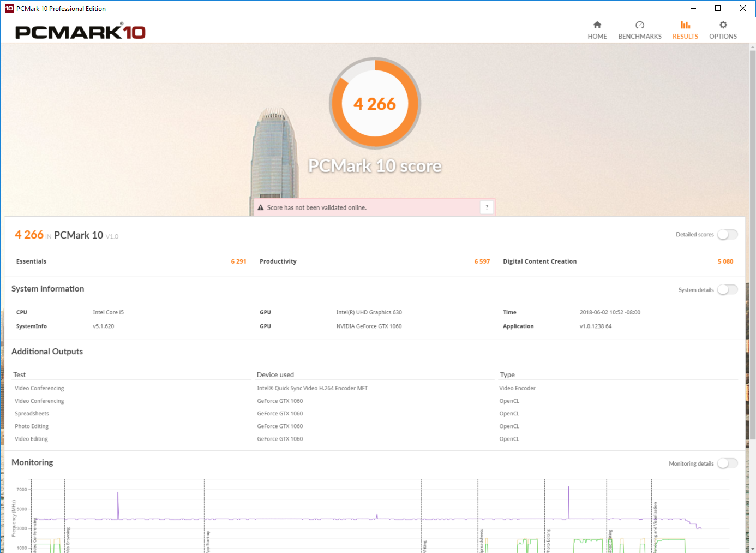The image size is (756, 553).
Task: Close the PCMark 10 window
Action: (743, 8)
